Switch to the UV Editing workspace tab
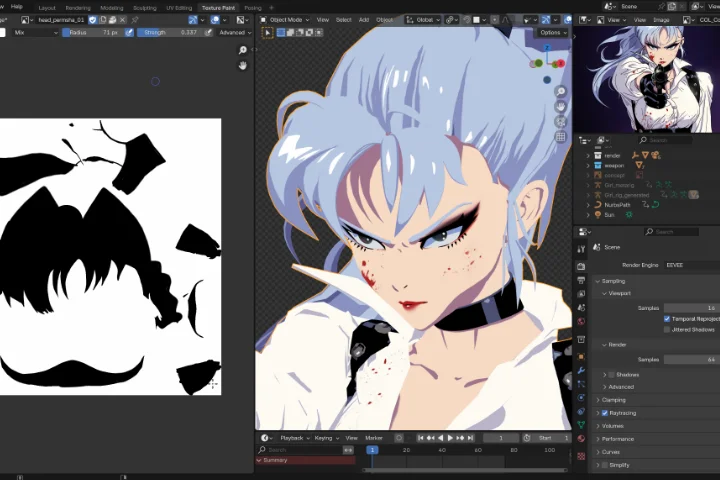The height and width of the screenshot is (480, 720). click(x=179, y=8)
